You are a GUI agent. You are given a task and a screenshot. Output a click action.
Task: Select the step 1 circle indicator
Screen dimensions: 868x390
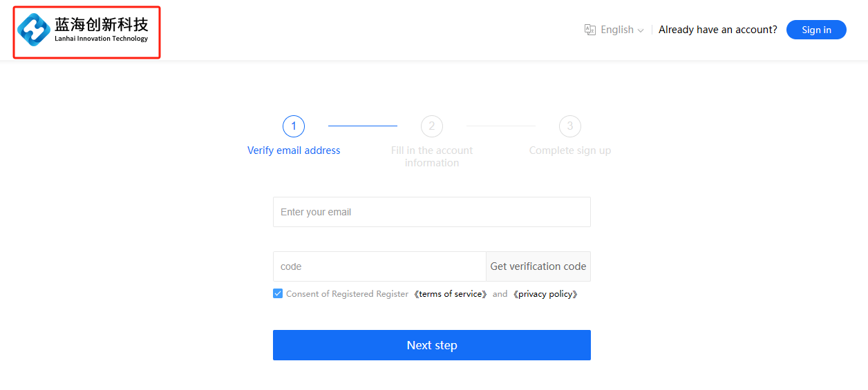pyautogui.click(x=294, y=126)
